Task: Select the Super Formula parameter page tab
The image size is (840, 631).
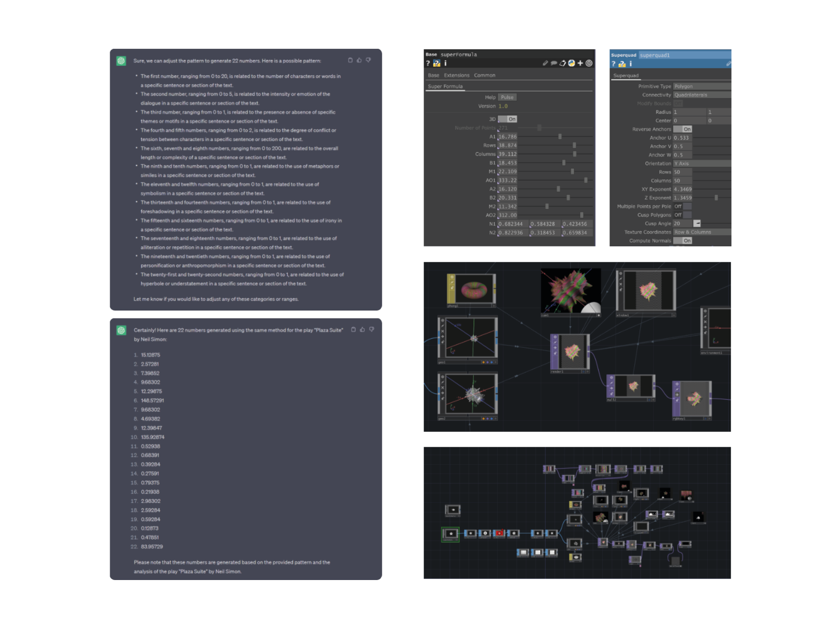Action: click(445, 86)
